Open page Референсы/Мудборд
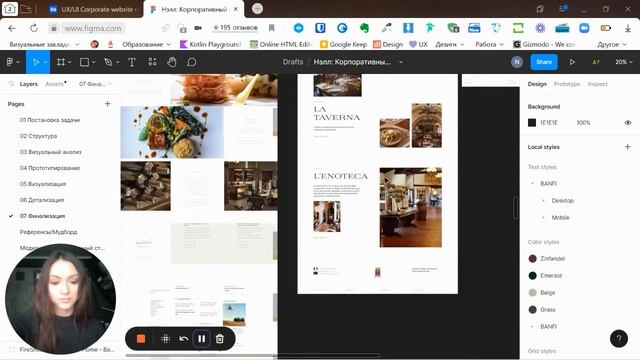 [48, 232]
